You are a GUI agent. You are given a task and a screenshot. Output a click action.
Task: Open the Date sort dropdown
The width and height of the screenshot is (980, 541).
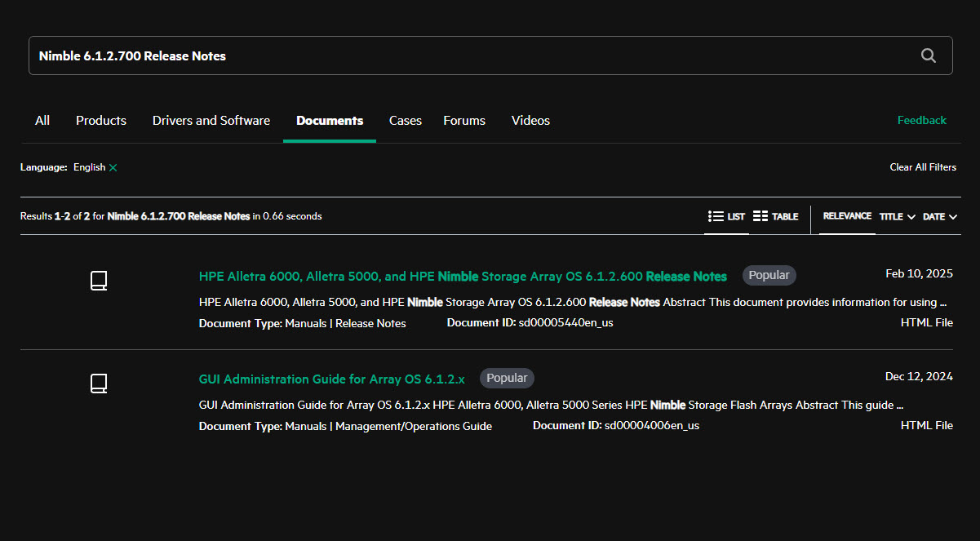coord(940,216)
